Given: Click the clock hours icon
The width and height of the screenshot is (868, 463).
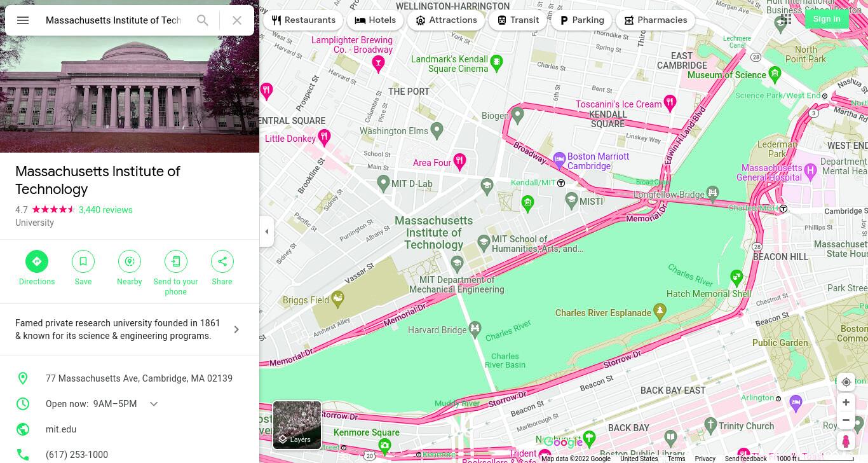Looking at the screenshot, I should pos(23,404).
